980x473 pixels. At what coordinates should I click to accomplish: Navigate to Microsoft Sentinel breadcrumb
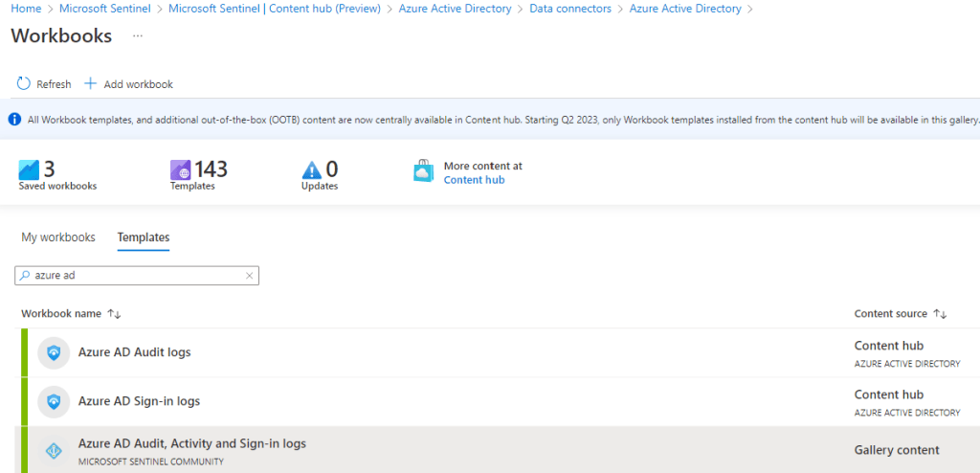[x=105, y=9]
